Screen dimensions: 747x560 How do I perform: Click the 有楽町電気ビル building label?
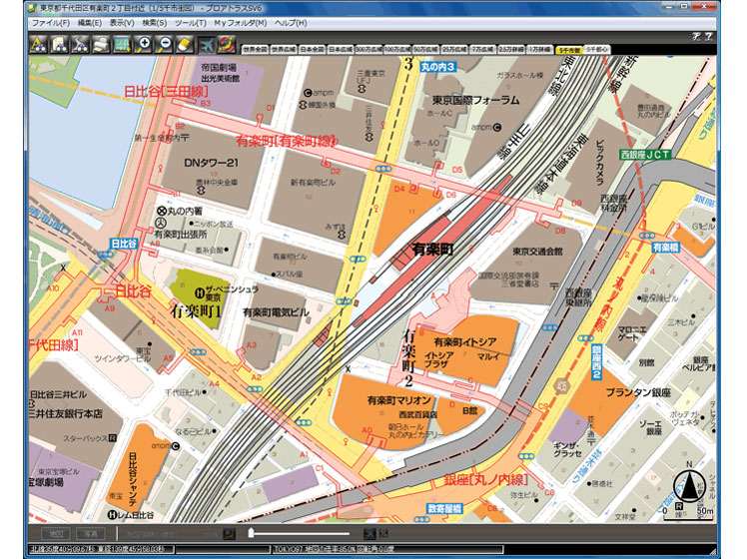coord(276,312)
